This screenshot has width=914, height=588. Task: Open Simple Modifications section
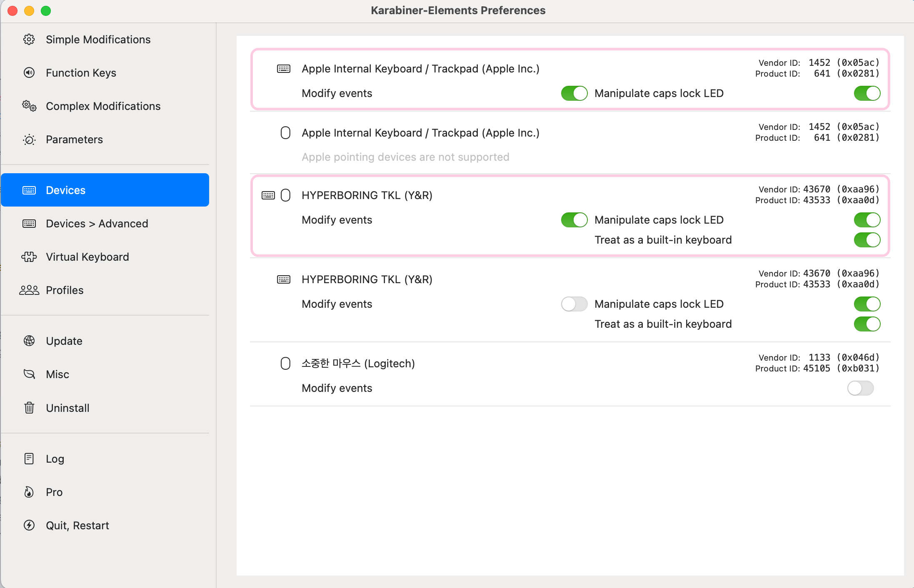coord(105,40)
